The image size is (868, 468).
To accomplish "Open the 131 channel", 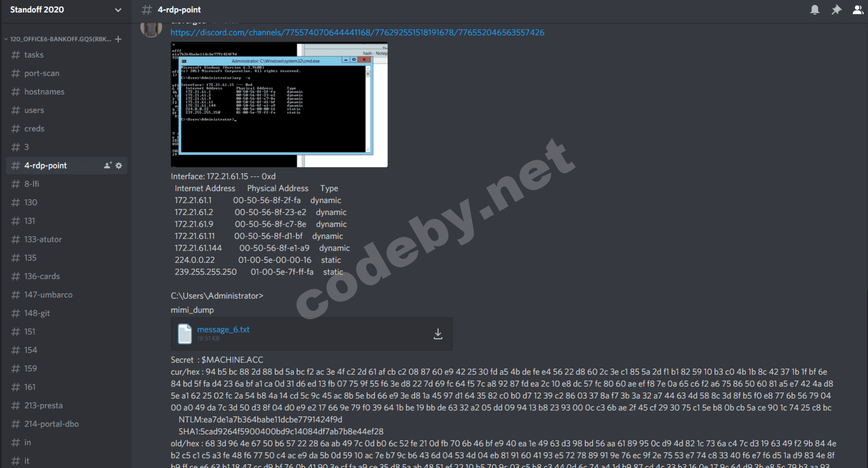I will tap(66, 221).
